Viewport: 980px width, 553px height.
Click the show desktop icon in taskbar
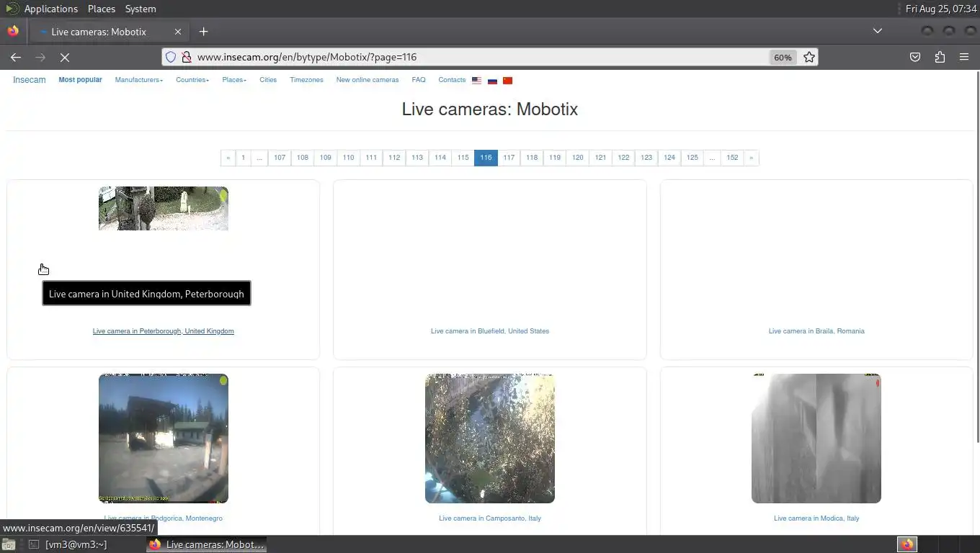(x=9, y=544)
